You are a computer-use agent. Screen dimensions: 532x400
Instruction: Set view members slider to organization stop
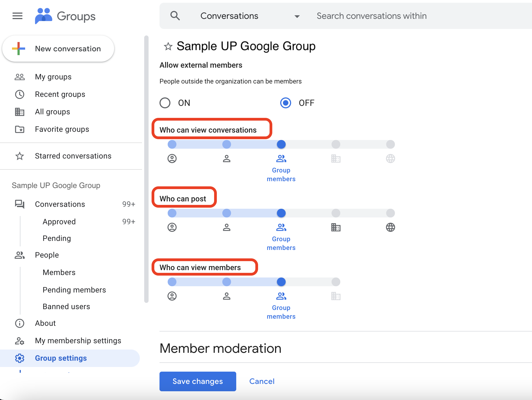(336, 282)
